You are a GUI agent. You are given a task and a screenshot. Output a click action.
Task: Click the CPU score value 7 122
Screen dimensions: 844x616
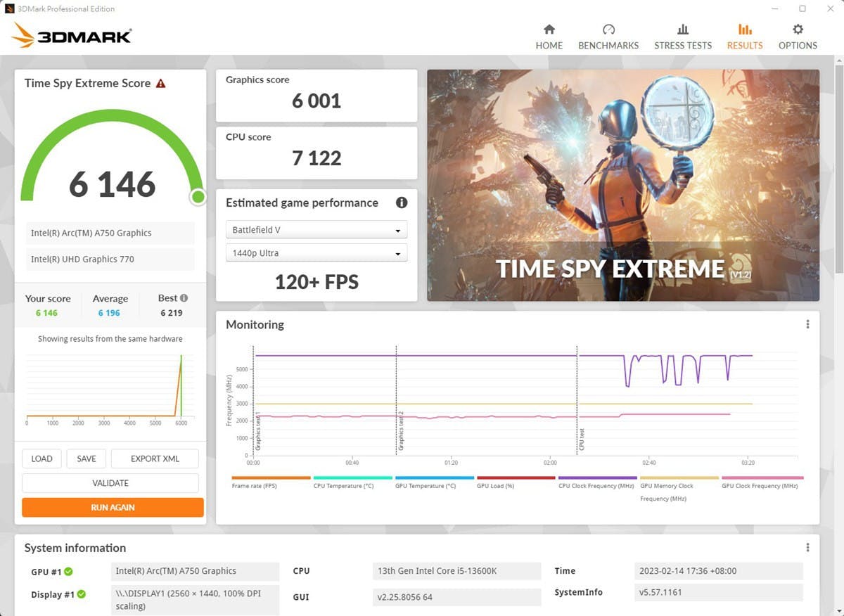(x=316, y=158)
